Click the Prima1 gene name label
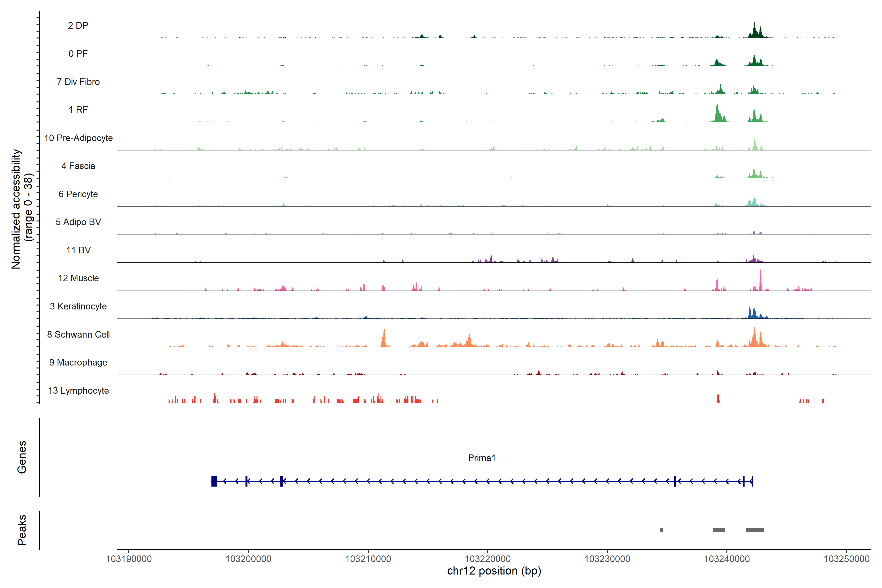Screen dimensions: 882x588 [481, 458]
